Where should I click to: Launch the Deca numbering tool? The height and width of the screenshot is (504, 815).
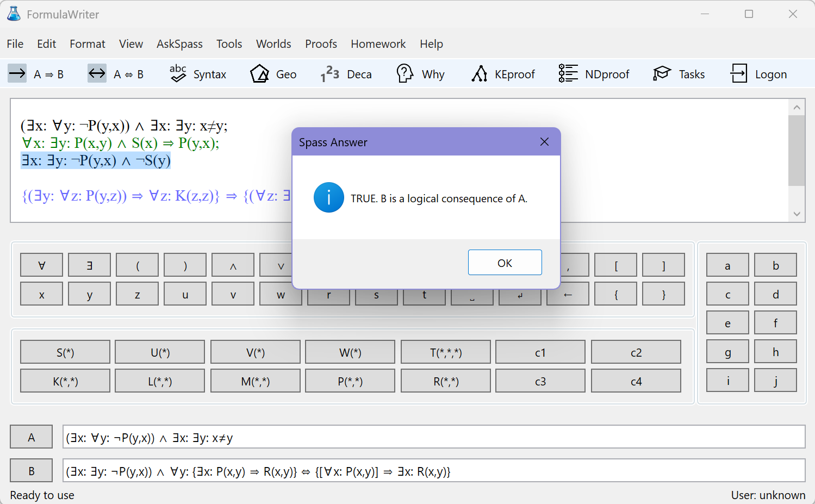[x=346, y=74]
